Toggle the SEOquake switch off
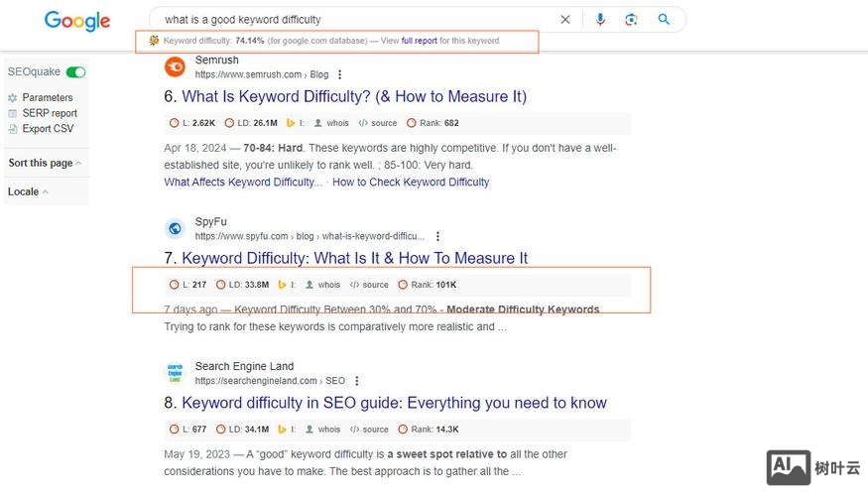Screen dimensions: 868x496 tap(75, 72)
